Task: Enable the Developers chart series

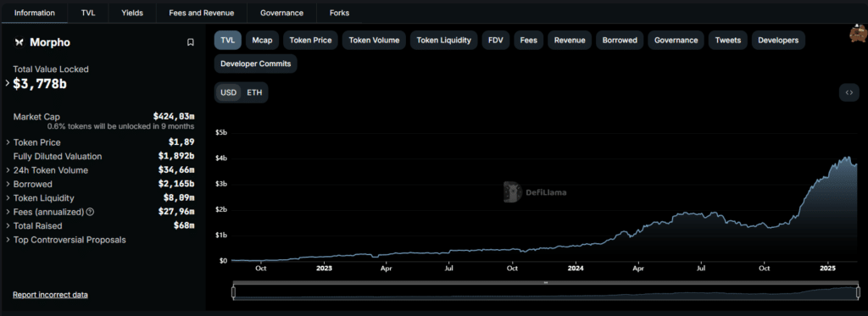Action: point(778,41)
